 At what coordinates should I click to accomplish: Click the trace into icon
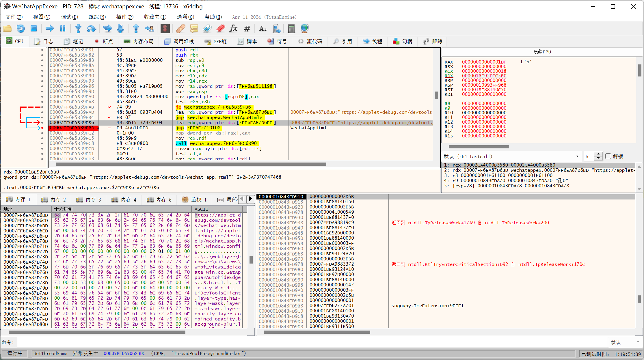(x=107, y=29)
